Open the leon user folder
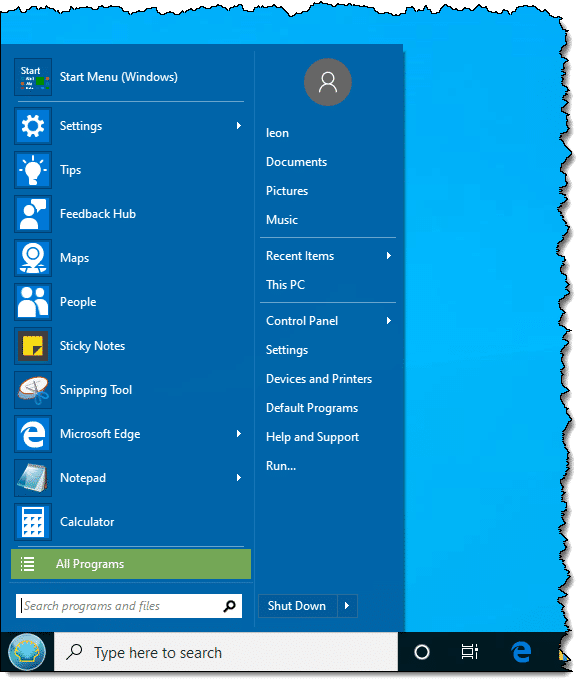 277,133
